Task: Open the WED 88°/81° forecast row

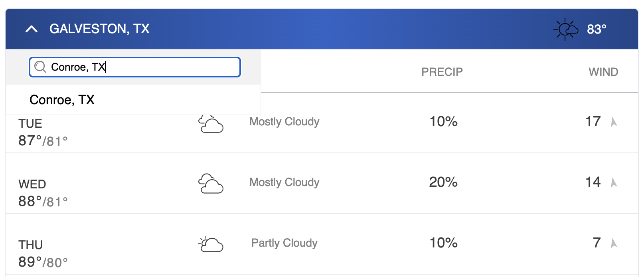Action: click(322, 184)
